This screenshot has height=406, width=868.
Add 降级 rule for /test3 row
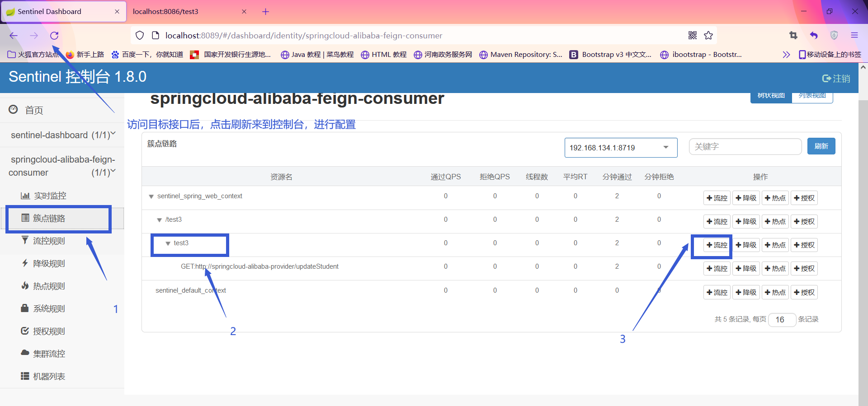click(x=746, y=221)
